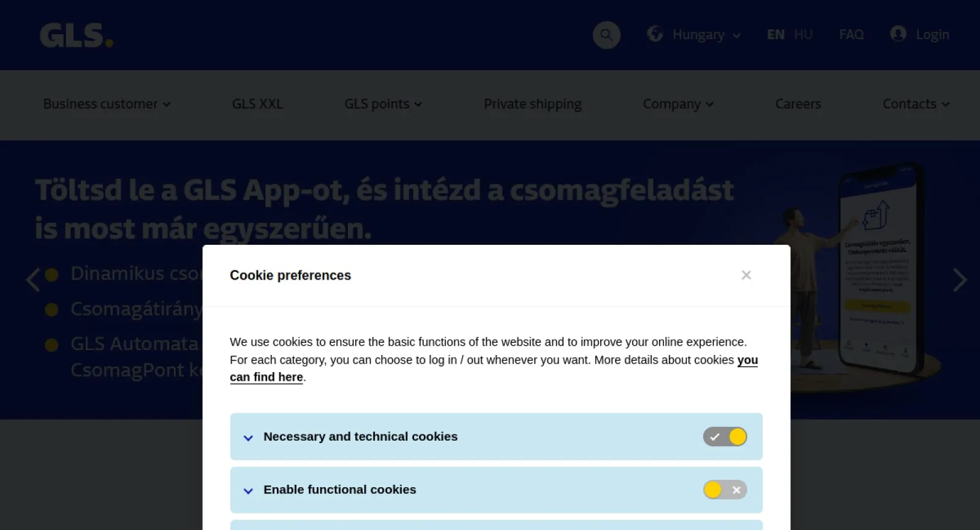Follow the "you can find here" link
This screenshot has width=980, height=530.
[494, 368]
